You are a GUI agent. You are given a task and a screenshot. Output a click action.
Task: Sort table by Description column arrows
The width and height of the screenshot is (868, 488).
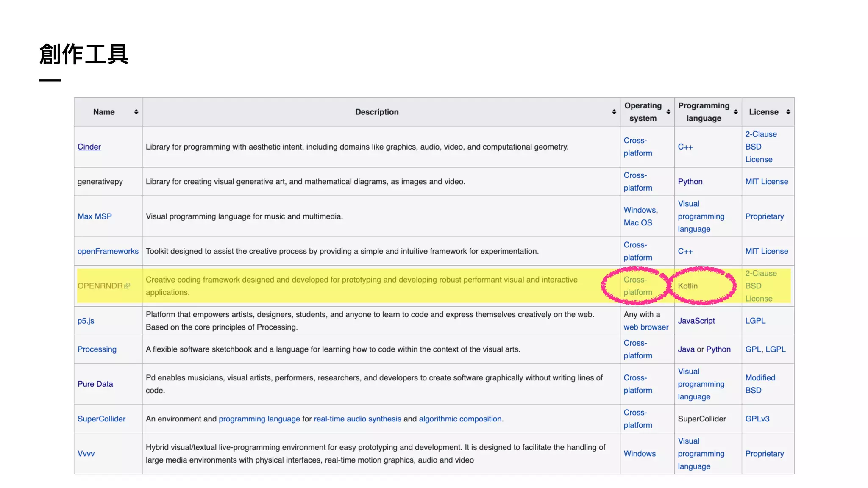point(614,112)
